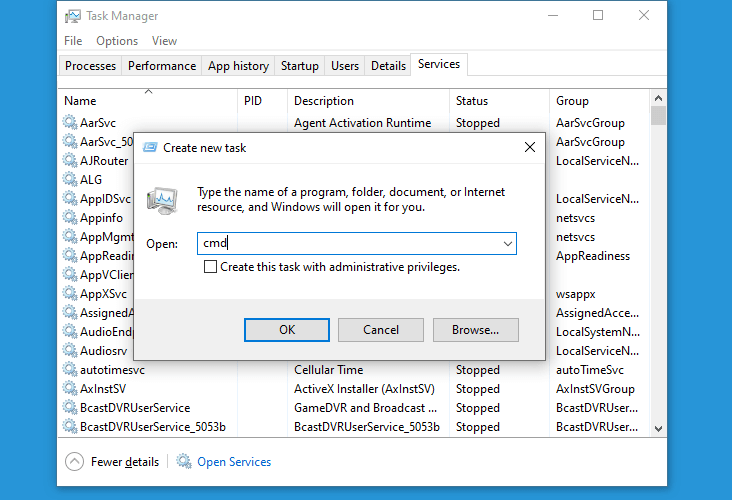
Task: Click the AarSvc service gear icon
Action: coord(70,122)
